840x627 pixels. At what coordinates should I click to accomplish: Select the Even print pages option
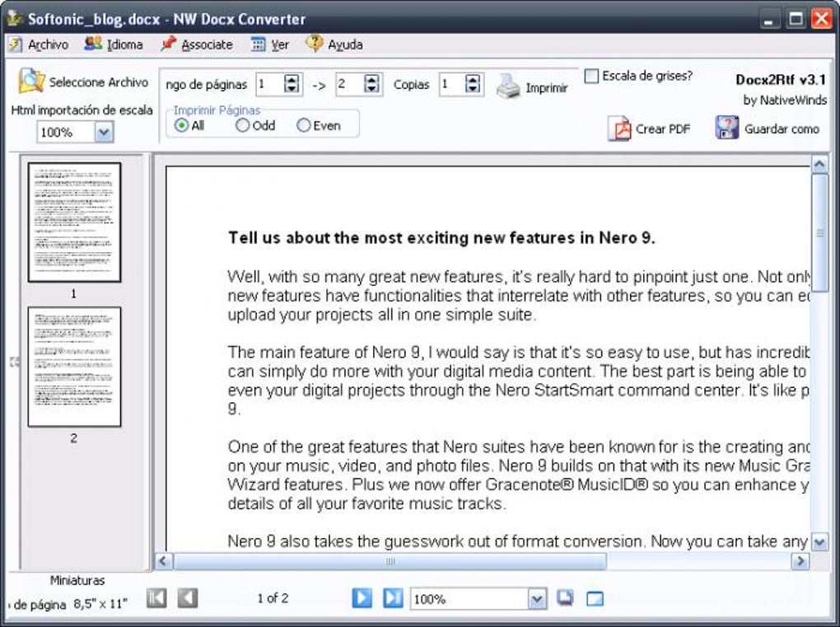(x=303, y=125)
